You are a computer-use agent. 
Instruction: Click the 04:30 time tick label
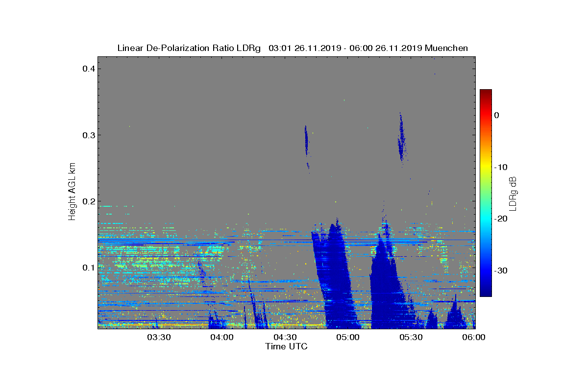click(285, 337)
